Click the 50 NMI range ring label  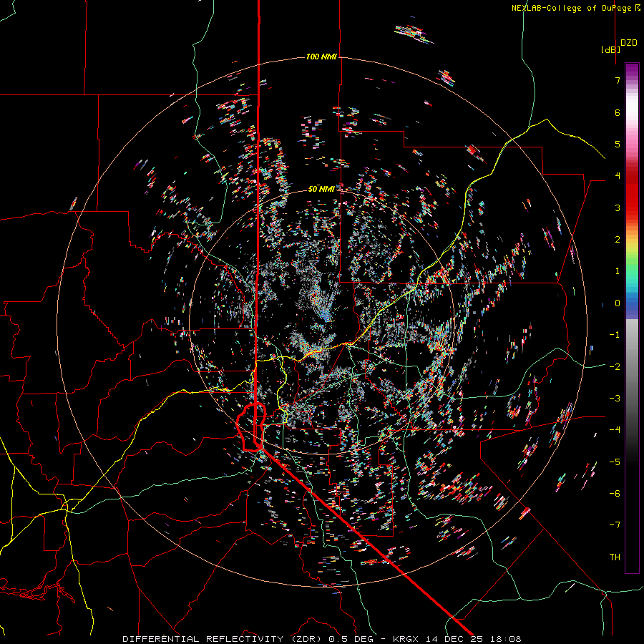coord(321,189)
